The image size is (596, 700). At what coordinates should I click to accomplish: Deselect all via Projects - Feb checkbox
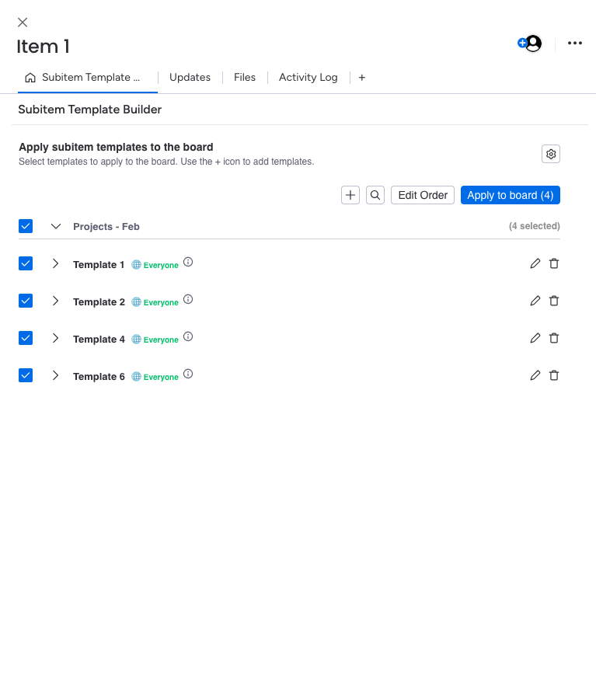26,226
